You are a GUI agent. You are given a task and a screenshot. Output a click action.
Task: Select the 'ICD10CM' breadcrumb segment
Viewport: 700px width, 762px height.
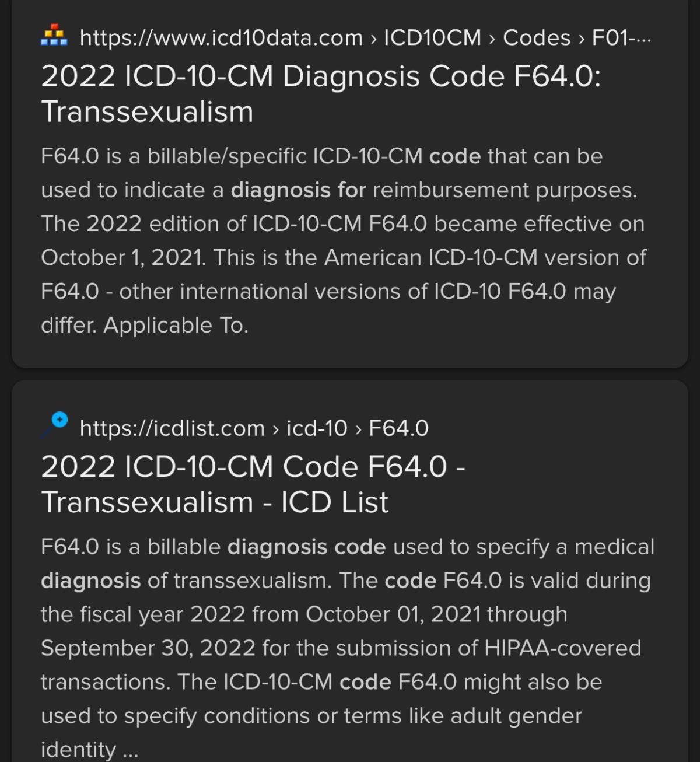(x=432, y=38)
